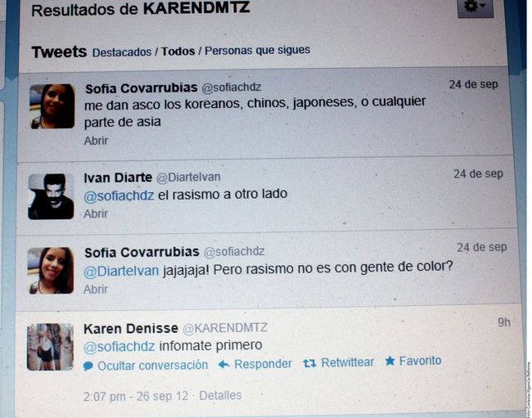Image resolution: width=532 pixels, height=418 pixels.
Task: Open Detalles of Karen Denisse's tweet
Action: pyautogui.click(x=220, y=395)
